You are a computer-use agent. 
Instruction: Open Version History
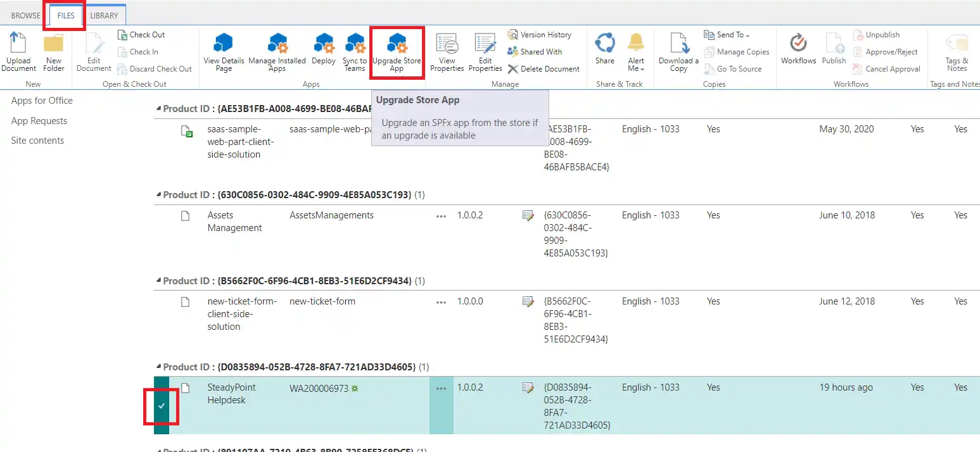coord(539,35)
